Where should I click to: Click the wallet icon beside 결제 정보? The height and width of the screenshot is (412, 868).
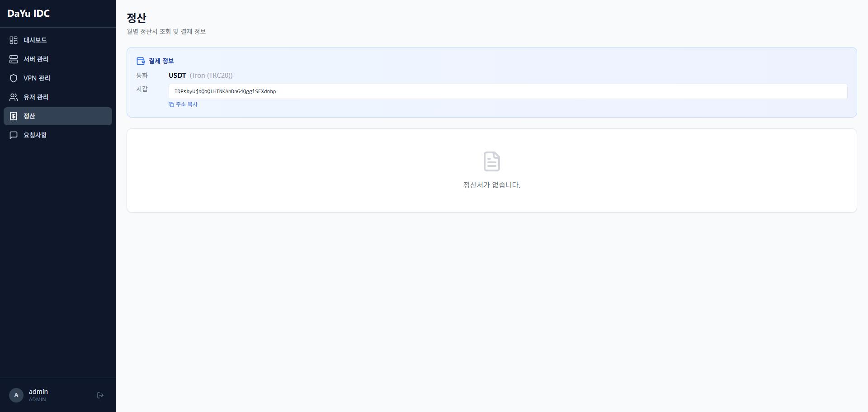[141, 61]
